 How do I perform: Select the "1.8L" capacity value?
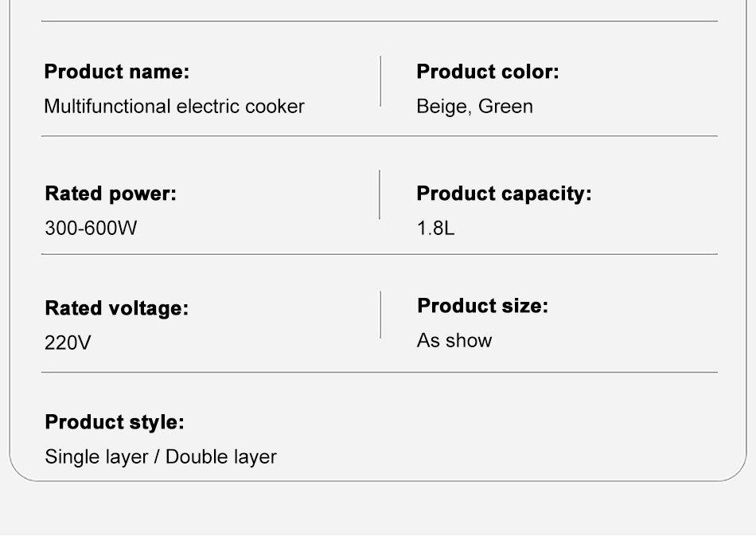pyautogui.click(x=435, y=229)
